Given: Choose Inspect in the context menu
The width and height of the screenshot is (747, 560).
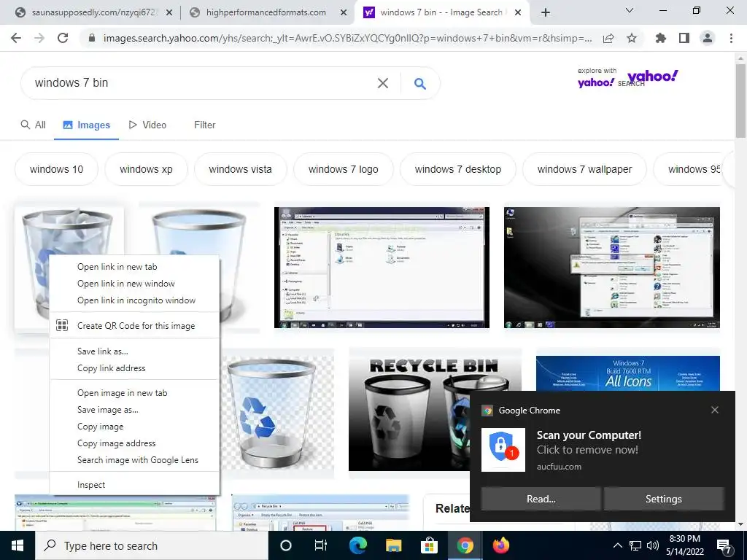Looking at the screenshot, I should pos(134,485).
